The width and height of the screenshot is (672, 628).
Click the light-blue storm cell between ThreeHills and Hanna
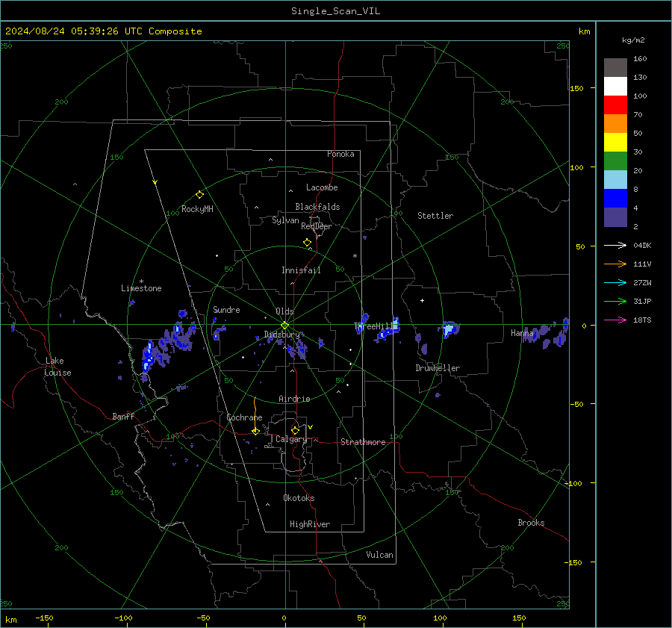(x=449, y=329)
